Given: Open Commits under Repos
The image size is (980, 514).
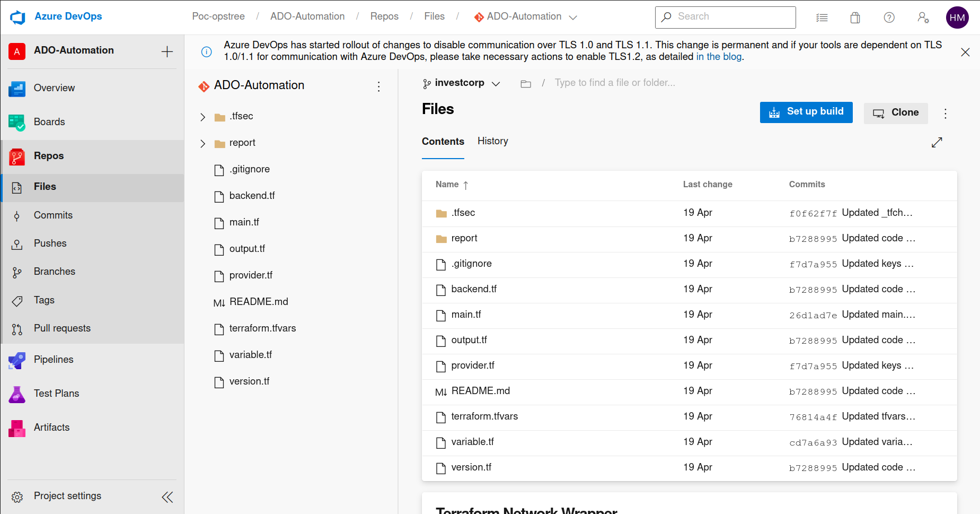Looking at the screenshot, I should (x=92, y=215).
